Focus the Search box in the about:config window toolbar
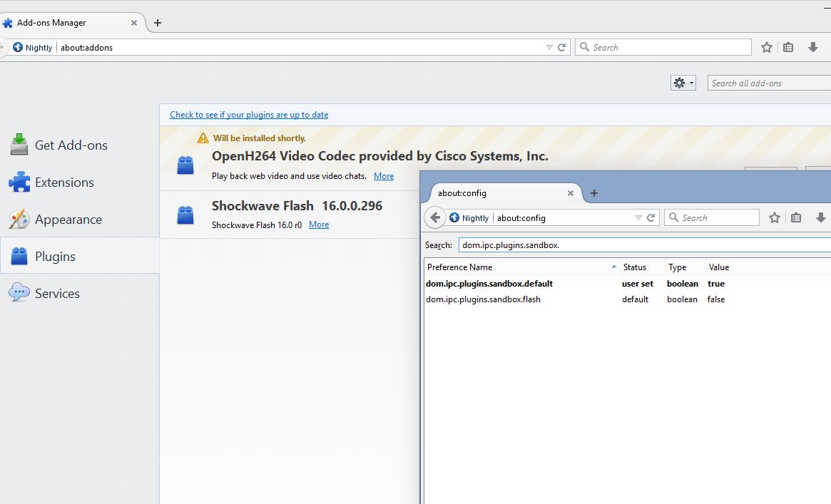 [x=712, y=217]
